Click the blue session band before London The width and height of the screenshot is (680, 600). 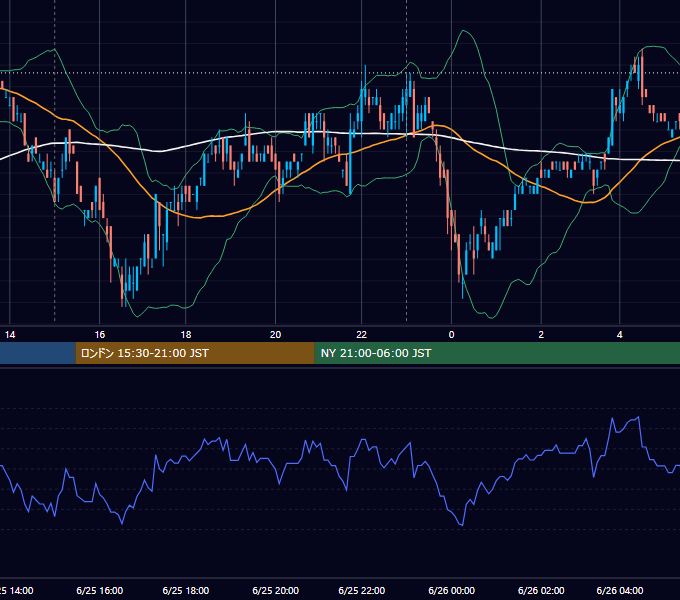click(x=38, y=353)
